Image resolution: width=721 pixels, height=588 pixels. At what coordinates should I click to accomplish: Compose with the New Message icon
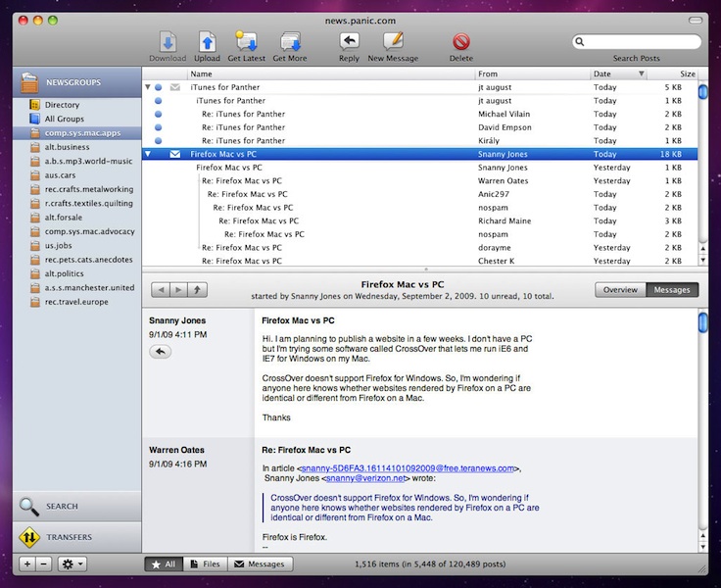coord(393,41)
